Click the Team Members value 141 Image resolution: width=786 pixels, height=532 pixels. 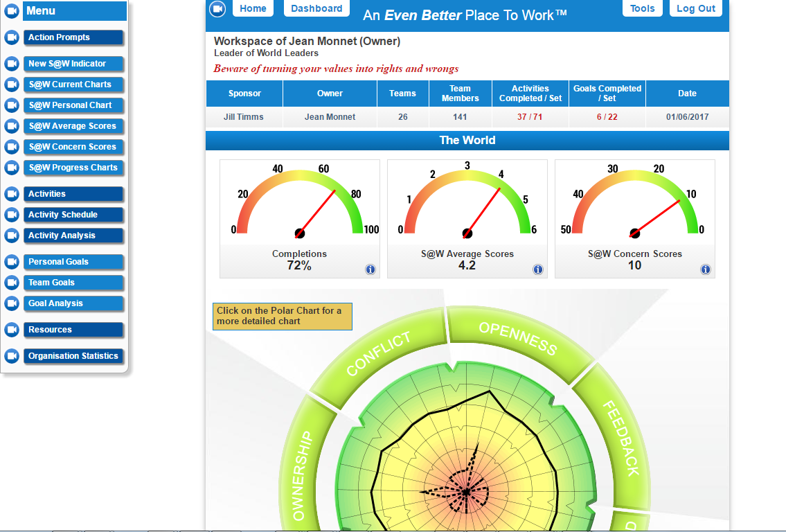pyautogui.click(x=460, y=117)
